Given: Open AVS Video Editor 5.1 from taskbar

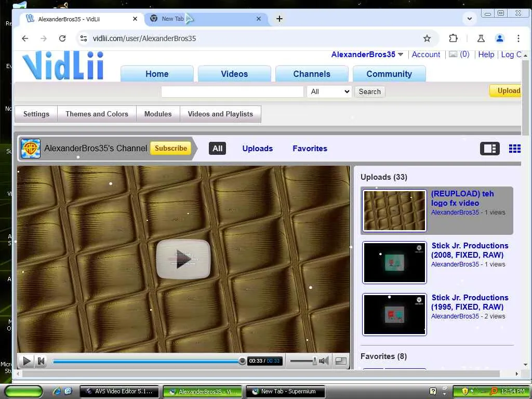Looking at the screenshot, I should tap(119, 392).
